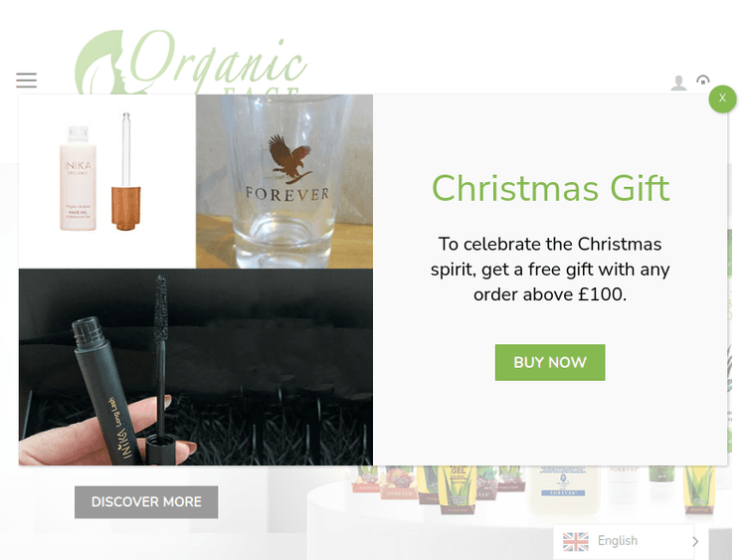The image size is (746, 560).
Task: Click the Forever aloe products banner
Action: click(x=533, y=490)
